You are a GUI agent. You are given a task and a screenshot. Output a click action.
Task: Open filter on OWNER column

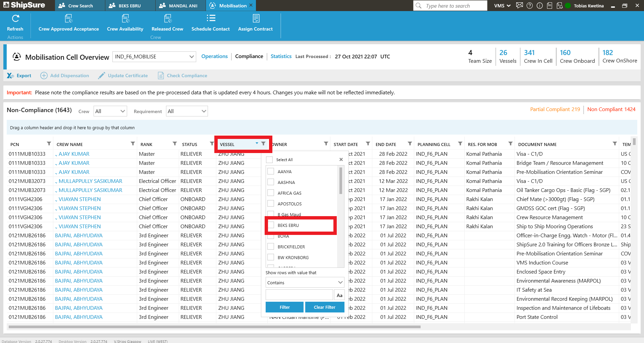click(x=326, y=144)
